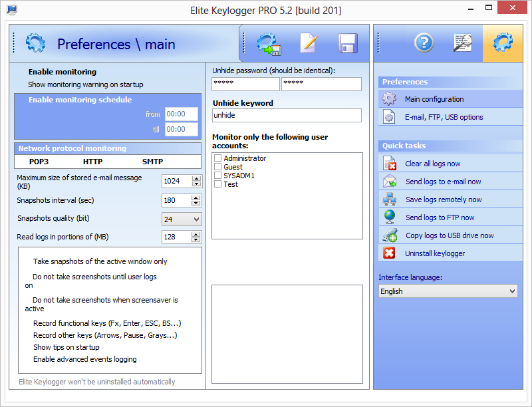Click the help question mark icon
The height and width of the screenshot is (407, 532).
coord(424,43)
